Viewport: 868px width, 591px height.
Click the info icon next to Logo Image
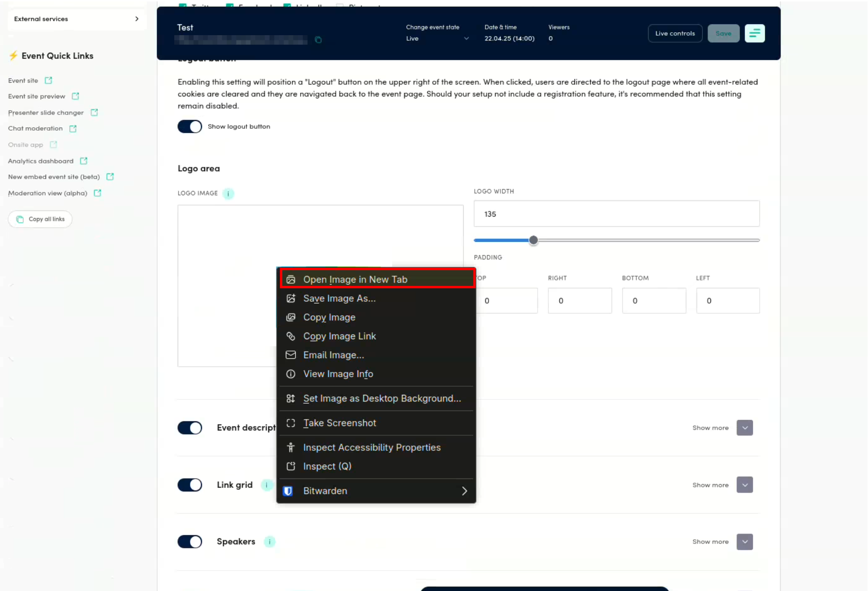228,194
